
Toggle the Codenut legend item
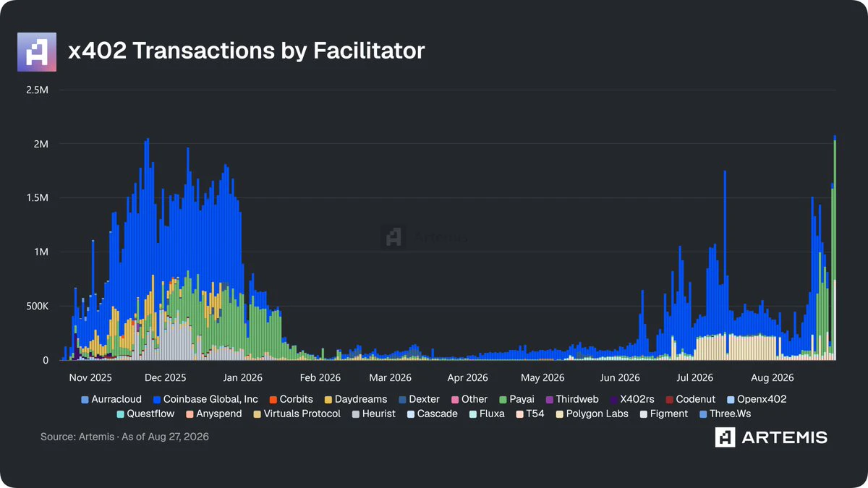pos(691,399)
